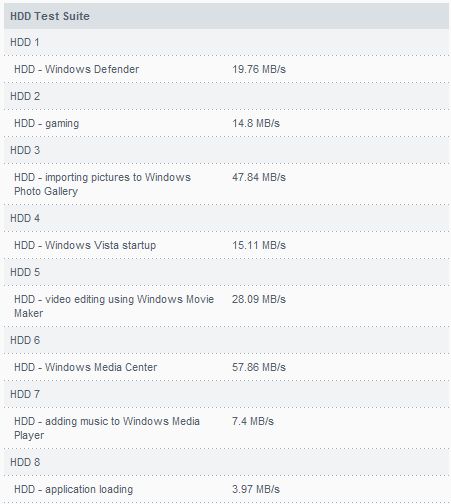The width and height of the screenshot is (451, 504).
Task: Click the HDD - gaming test label
Action: pos(46,124)
